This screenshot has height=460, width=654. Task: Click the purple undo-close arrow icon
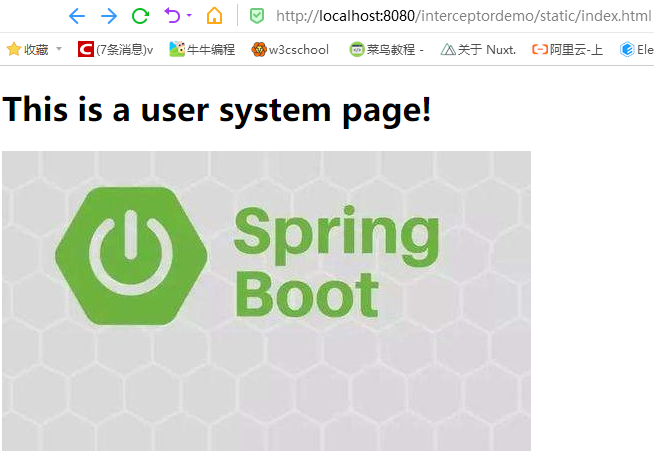[172, 16]
